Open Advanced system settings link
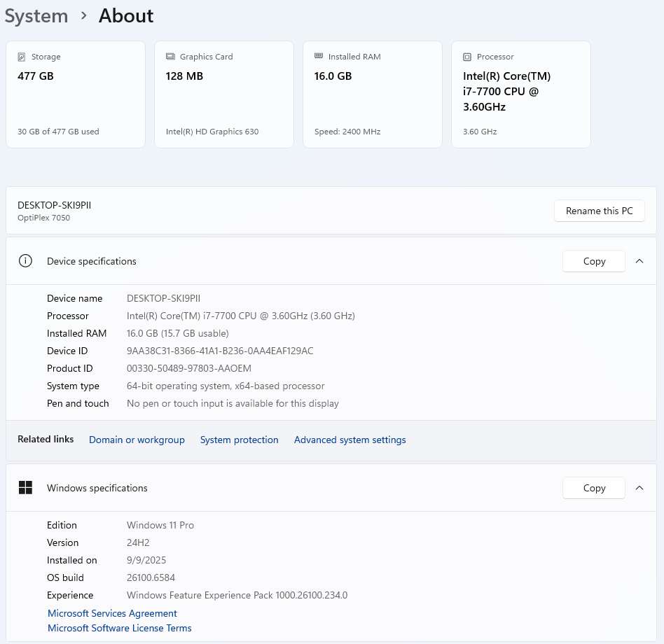The height and width of the screenshot is (644, 664). point(350,440)
